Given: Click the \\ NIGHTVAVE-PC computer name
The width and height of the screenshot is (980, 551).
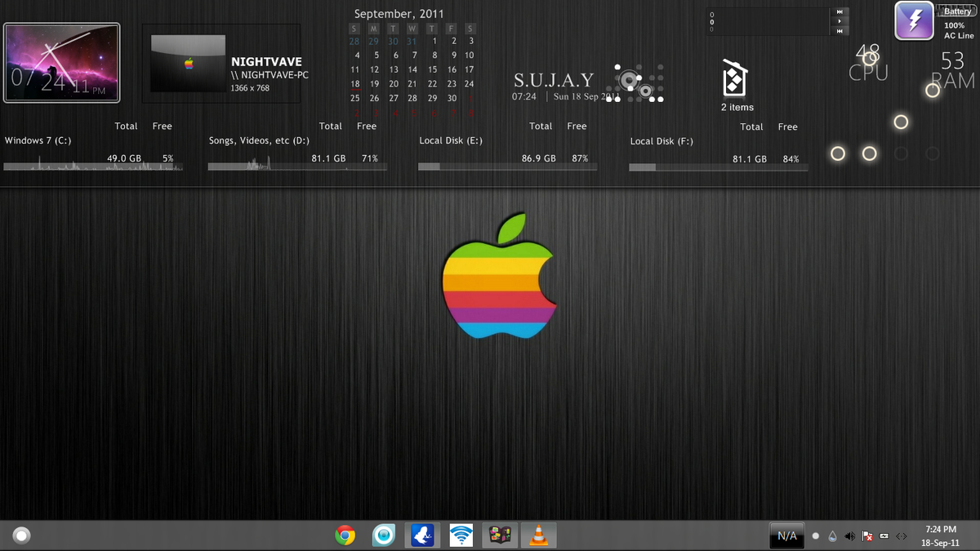Looking at the screenshot, I should pyautogui.click(x=269, y=75).
